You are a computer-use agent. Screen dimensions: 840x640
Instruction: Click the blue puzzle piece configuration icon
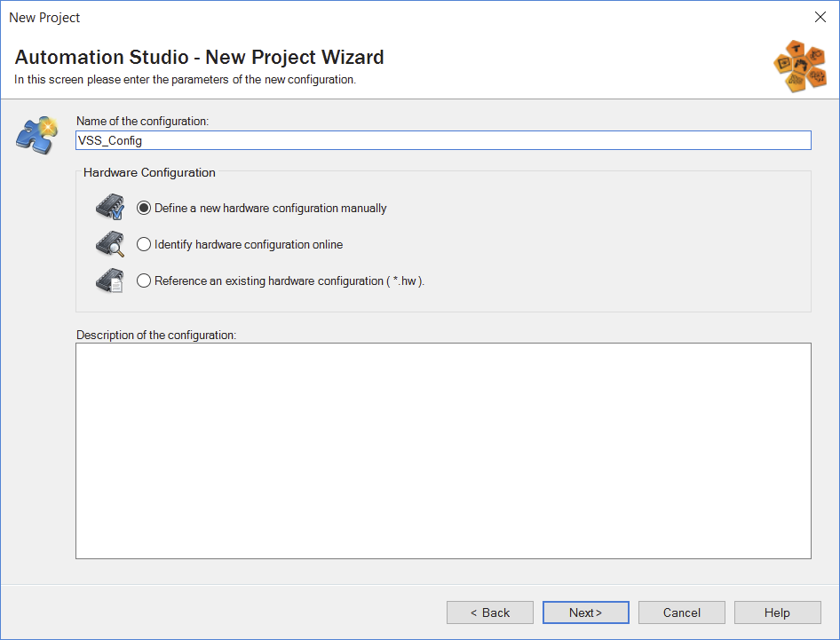click(37, 136)
